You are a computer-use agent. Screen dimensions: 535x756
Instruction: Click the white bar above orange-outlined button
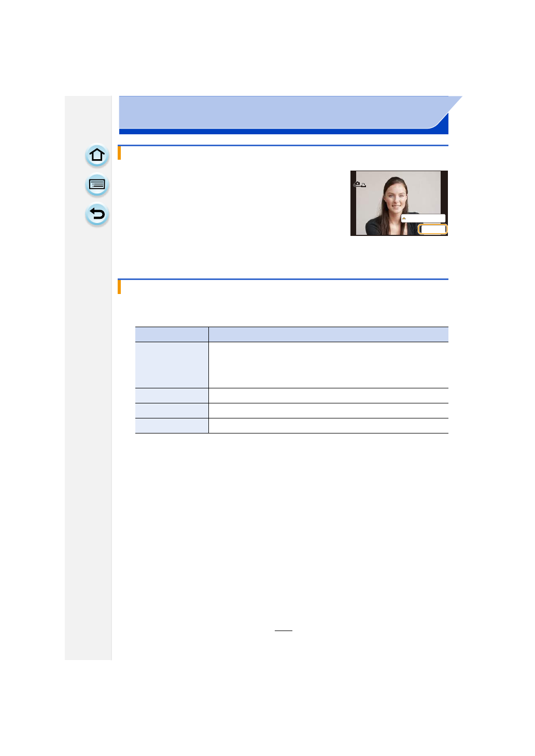[423, 218]
